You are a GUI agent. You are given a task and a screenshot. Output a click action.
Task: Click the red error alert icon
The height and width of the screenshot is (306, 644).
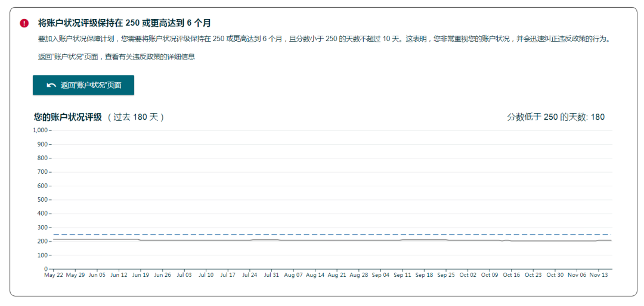point(24,23)
